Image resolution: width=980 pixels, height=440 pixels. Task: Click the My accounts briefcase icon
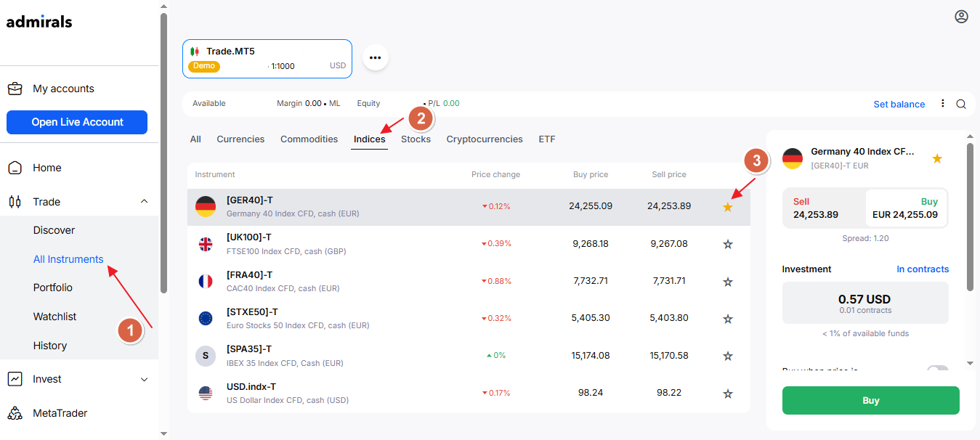pyautogui.click(x=15, y=89)
